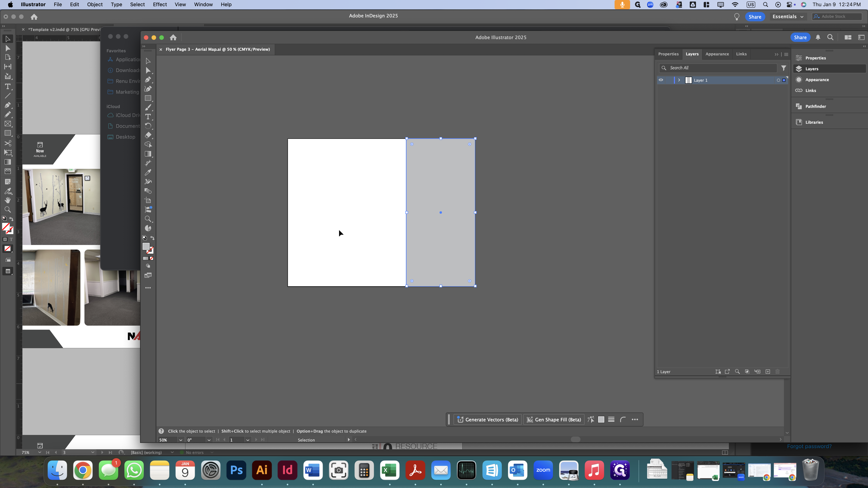The height and width of the screenshot is (488, 868).
Task: Select the InDesign Line tool
Action: [x=8, y=96]
